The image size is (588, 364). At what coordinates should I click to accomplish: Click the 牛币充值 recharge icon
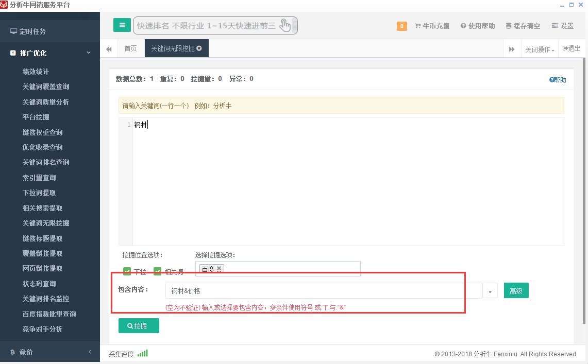pos(432,26)
